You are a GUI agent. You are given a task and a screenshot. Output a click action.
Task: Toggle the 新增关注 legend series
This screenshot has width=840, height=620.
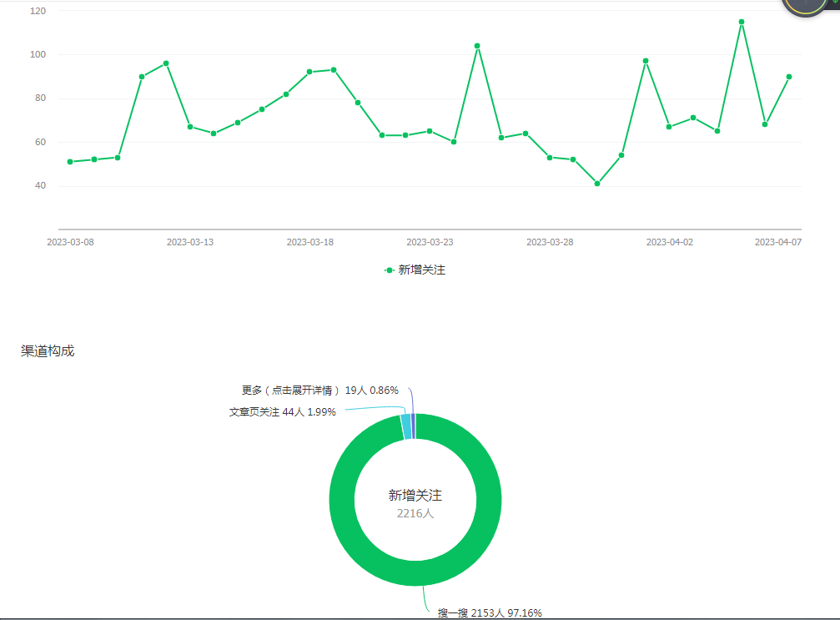415,270
